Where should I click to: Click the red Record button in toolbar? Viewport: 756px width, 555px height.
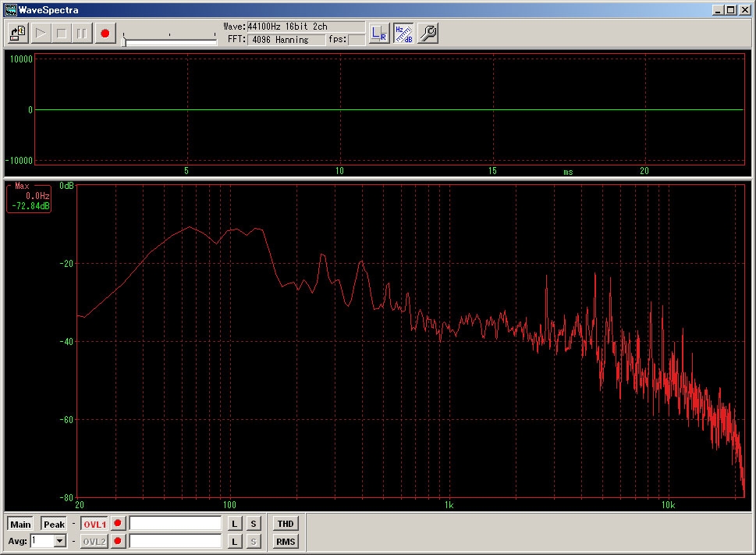[x=105, y=34]
